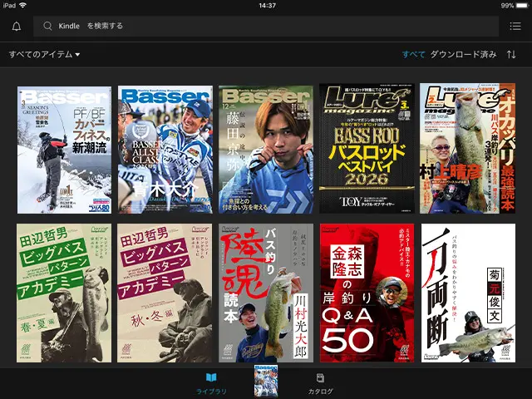Viewport: 532px width, 399px height.
Task: Expand the すべてのアイテム dropdown
Action: (x=44, y=54)
